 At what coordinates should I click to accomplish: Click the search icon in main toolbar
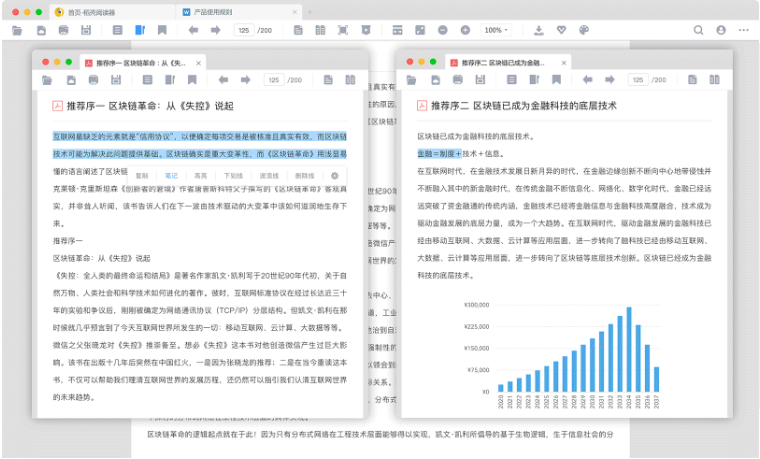pos(698,30)
